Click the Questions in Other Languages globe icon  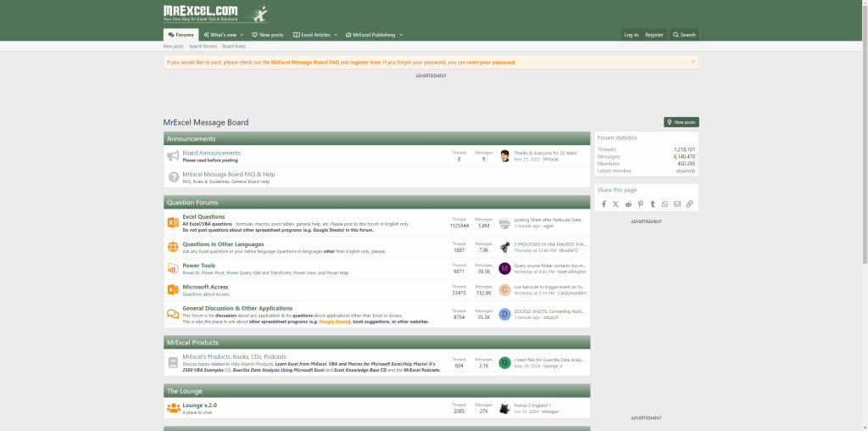[x=173, y=247]
